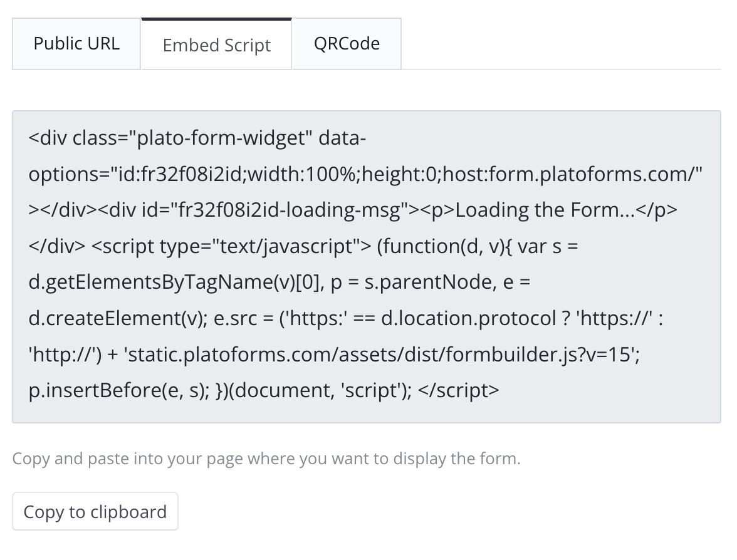
Task: Click the 'p.insertBefore(e, s);' code text
Action: pyautogui.click(x=119, y=390)
